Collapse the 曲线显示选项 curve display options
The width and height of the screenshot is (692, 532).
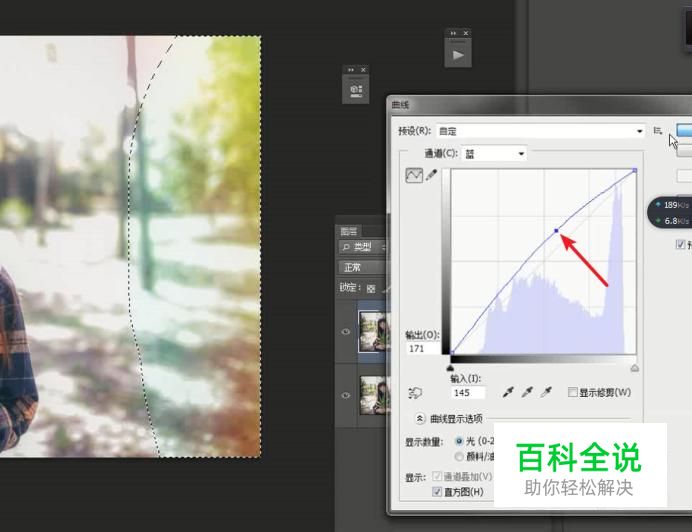[420, 418]
